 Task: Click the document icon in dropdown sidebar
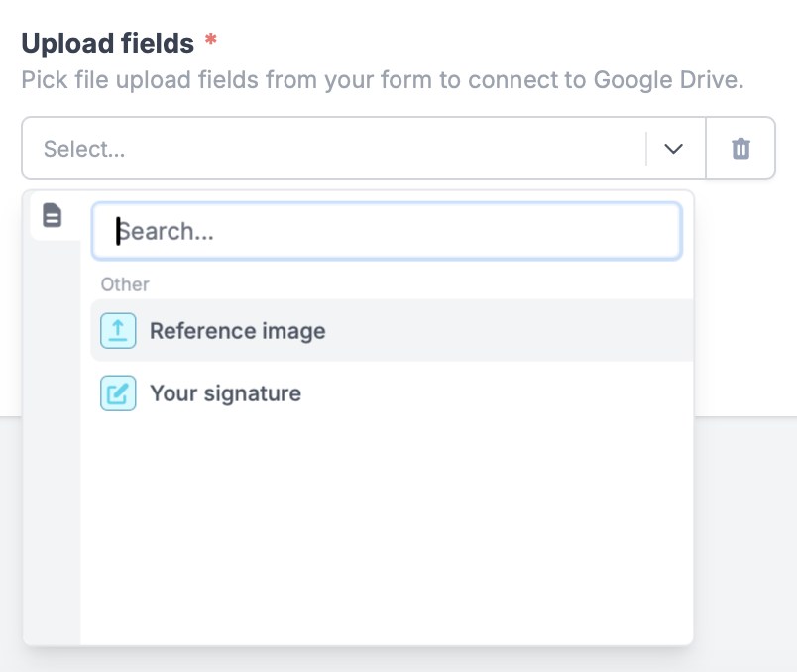point(53,216)
